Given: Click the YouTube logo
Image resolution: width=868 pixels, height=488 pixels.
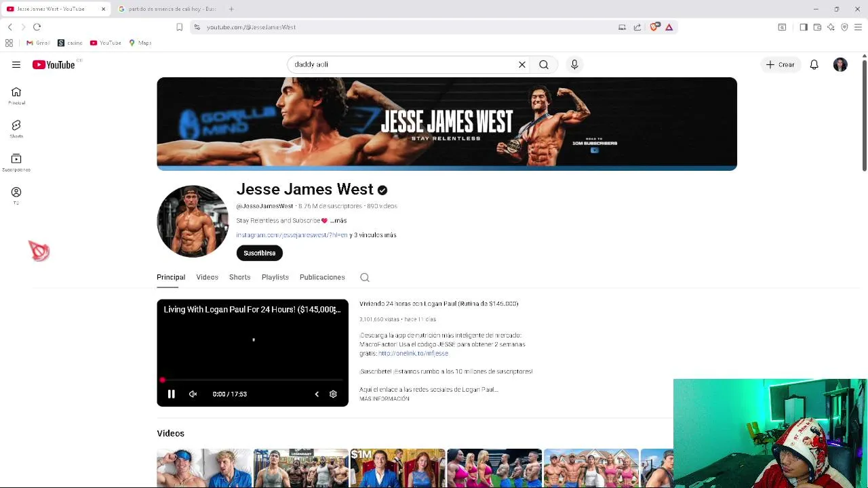Looking at the screenshot, I should coord(54,64).
